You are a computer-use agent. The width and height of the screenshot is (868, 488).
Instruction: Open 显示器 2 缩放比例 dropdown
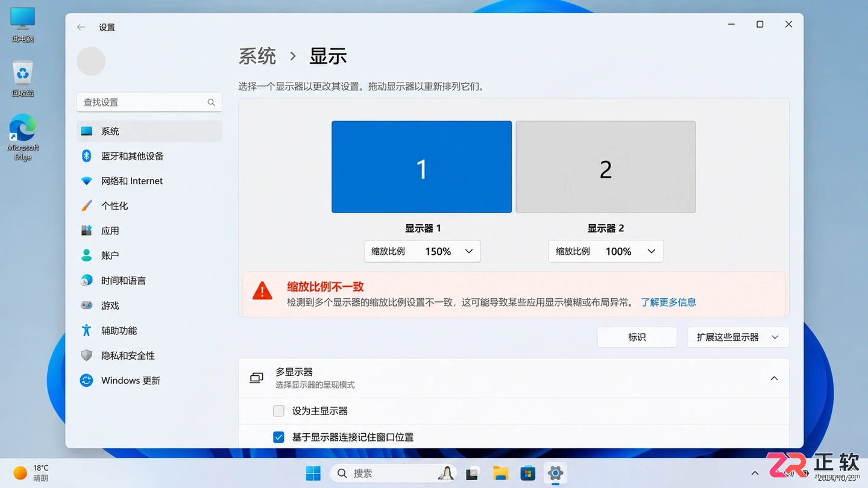click(606, 251)
